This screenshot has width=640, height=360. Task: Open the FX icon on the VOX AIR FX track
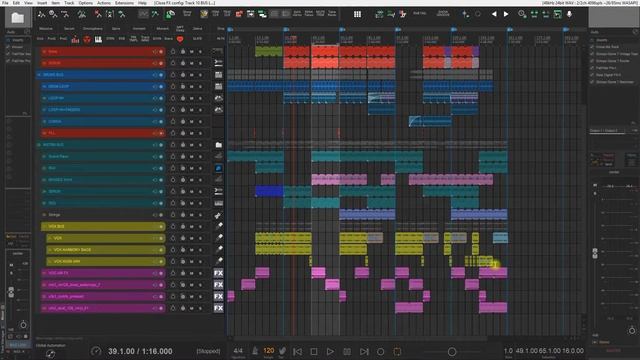point(218,273)
